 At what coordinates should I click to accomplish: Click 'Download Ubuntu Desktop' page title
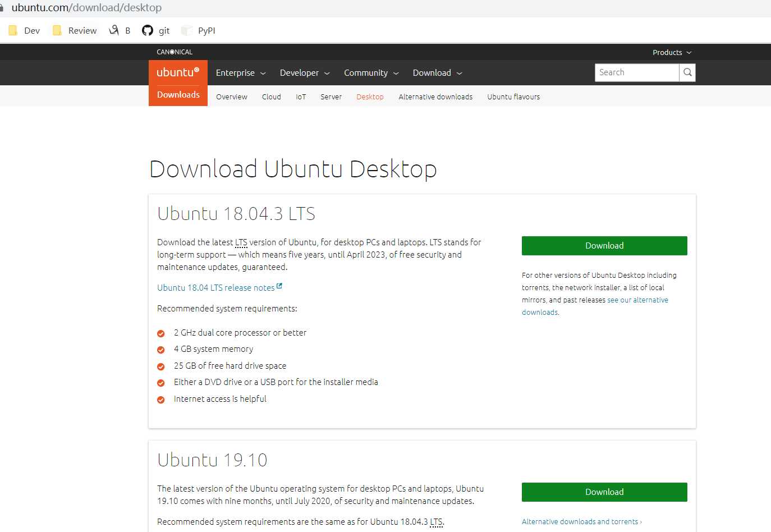coord(293,169)
